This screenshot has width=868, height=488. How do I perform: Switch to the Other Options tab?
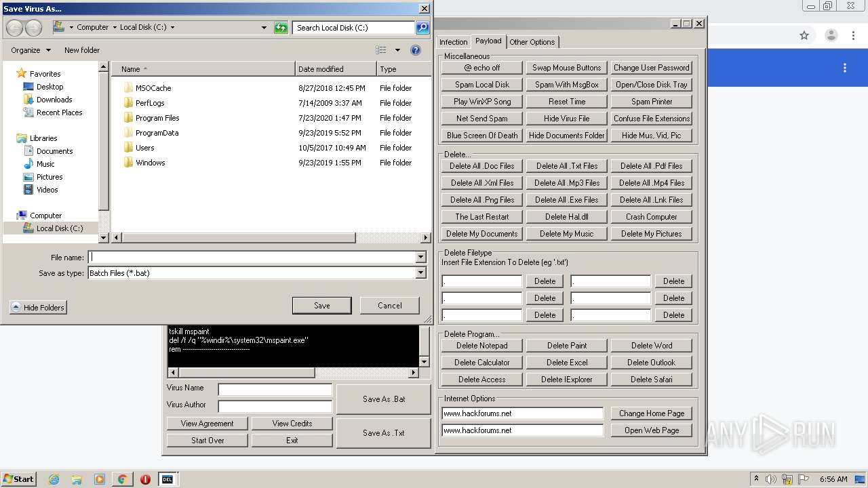pyautogui.click(x=532, y=42)
